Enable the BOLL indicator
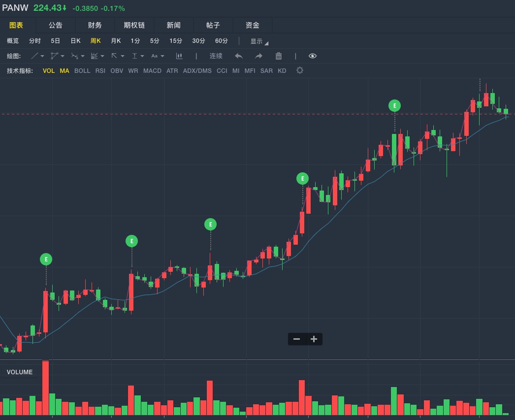This screenshot has height=420, width=515. (x=82, y=71)
